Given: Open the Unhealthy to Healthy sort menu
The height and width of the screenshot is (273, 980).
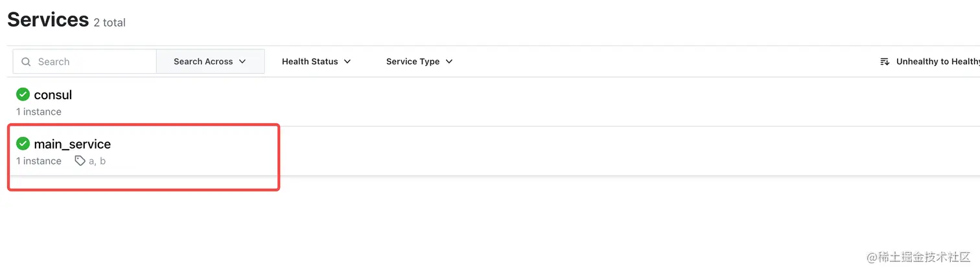Looking at the screenshot, I should (x=937, y=62).
